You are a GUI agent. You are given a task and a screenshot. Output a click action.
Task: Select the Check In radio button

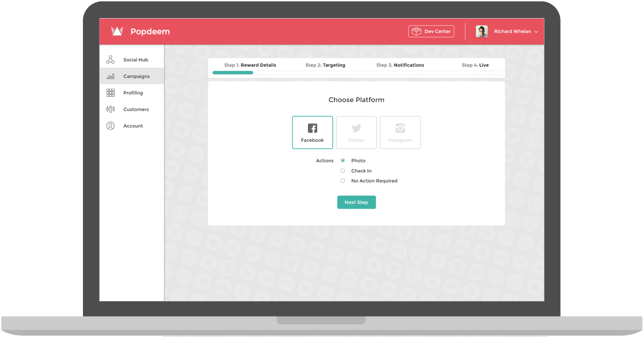click(x=343, y=171)
